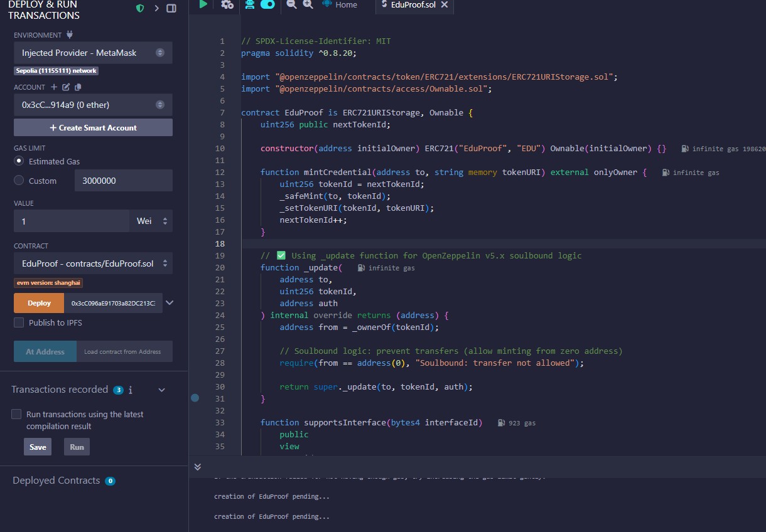The height and width of the screenshot is (532, 766).
Task: Toggle the AI copilot switch in toolbar
Action: tap(267, 4)
